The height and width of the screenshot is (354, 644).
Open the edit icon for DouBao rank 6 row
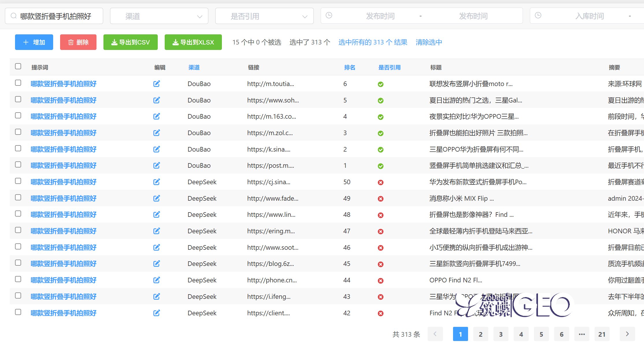[x=157, y=84]
